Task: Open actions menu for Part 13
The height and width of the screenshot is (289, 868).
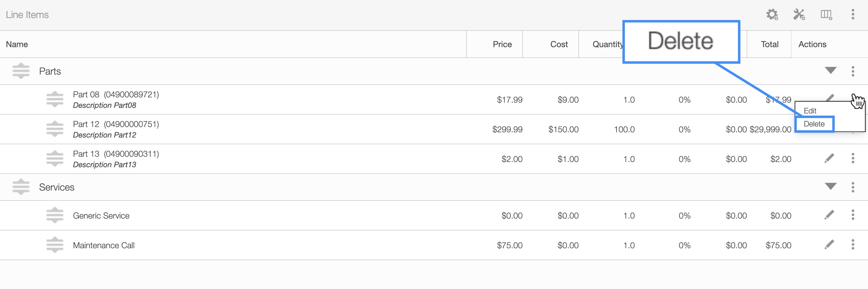Action: [x=853, y=158]
